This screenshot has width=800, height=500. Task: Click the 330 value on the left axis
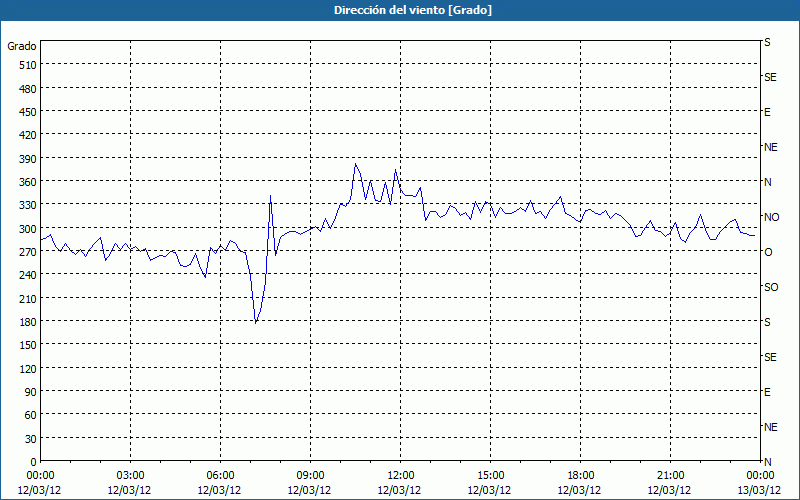point(28,205)
